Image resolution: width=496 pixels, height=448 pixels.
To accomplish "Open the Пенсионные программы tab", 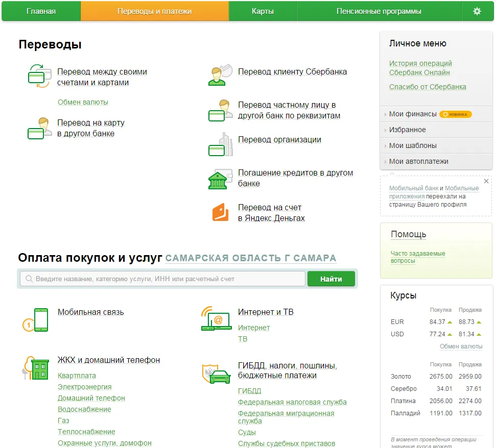I will pos(379,11).
